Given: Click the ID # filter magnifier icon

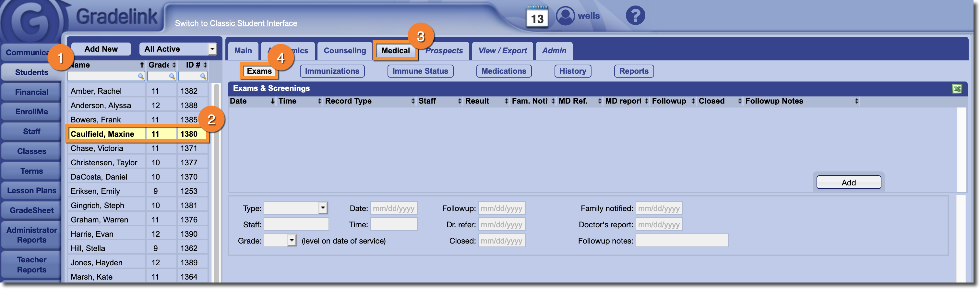Looking at the screenshot, I should coord(203,76).
